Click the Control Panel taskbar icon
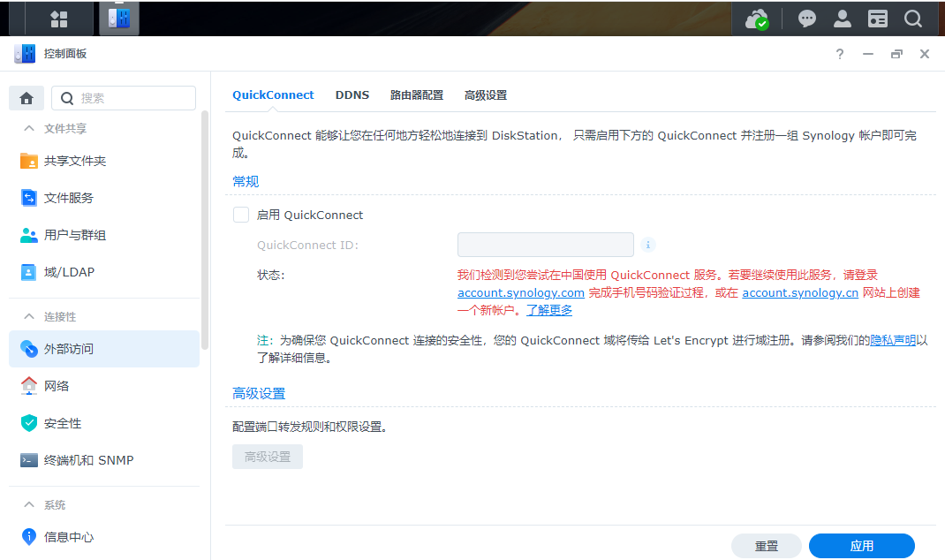This screenshot has width=945, height=560. click(x=118, y=19)
